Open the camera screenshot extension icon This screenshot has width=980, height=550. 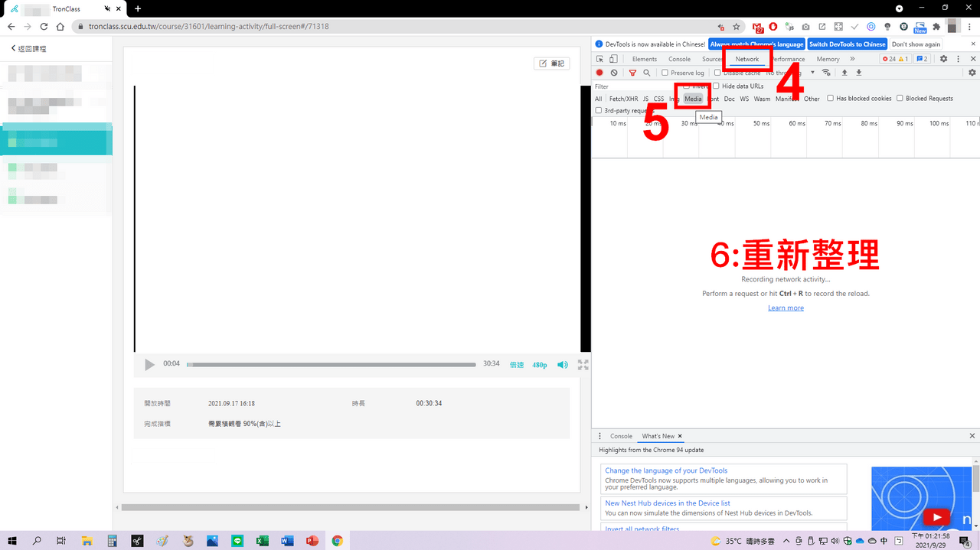point(805,26)
